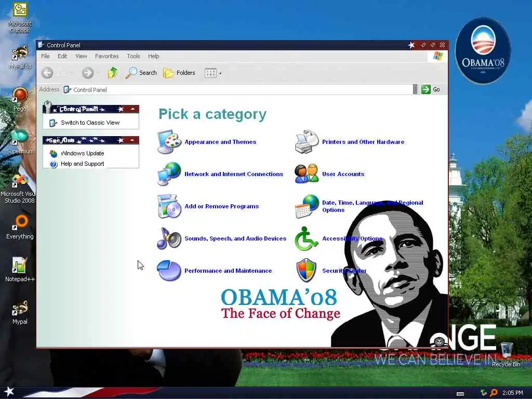Click the Go button
This screenshot has height=399, width=532.
click(x=431, y=89)
